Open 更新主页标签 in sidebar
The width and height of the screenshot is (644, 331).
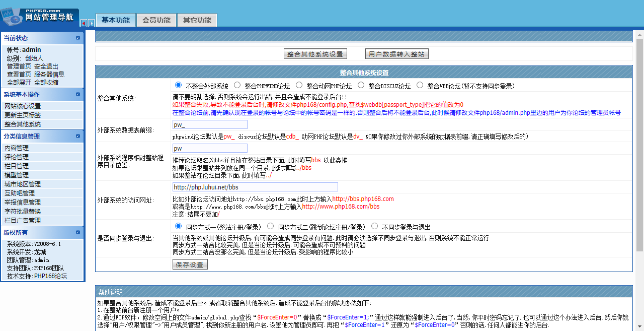coord(23,115)
